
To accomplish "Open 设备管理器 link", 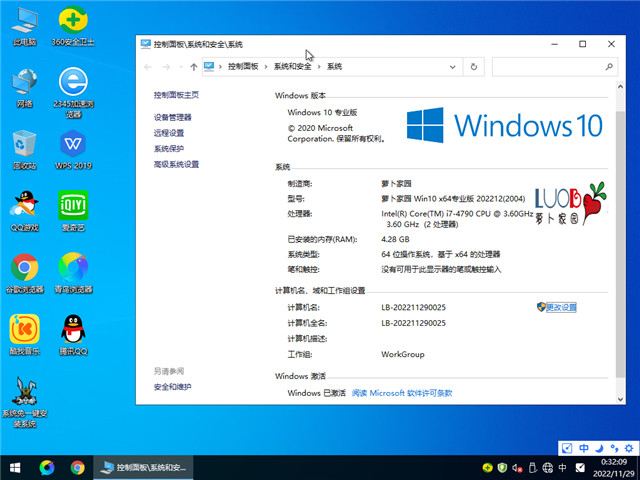I will coord(172,118).
